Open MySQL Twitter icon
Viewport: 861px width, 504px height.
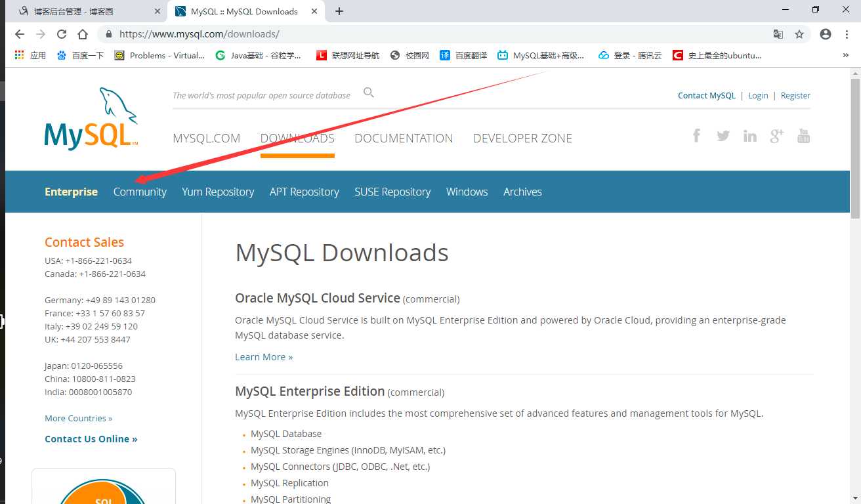[x=723, y=136]
